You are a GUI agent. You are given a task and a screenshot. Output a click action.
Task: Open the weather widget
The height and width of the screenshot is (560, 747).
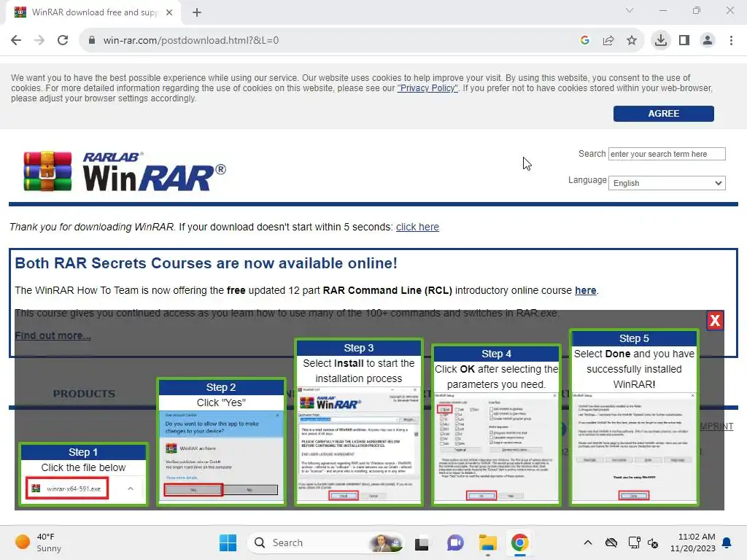coord(38,542)
